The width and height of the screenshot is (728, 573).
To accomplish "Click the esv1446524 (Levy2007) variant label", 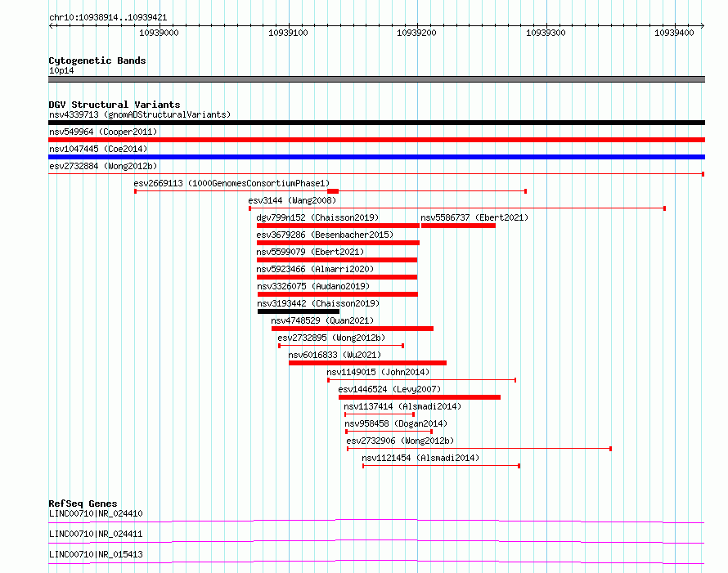I will point(389,389).
